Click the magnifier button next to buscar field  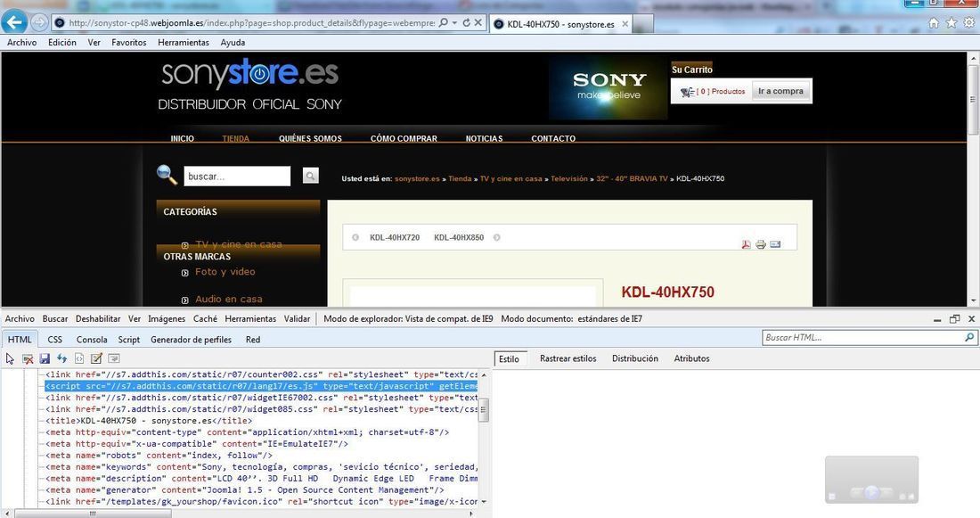coord(311,176)
